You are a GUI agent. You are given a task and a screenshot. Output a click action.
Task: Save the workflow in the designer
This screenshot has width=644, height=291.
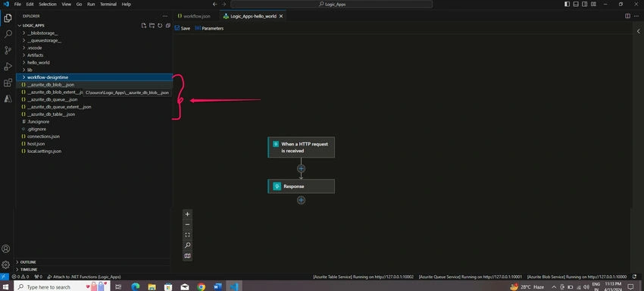[183, 28]
